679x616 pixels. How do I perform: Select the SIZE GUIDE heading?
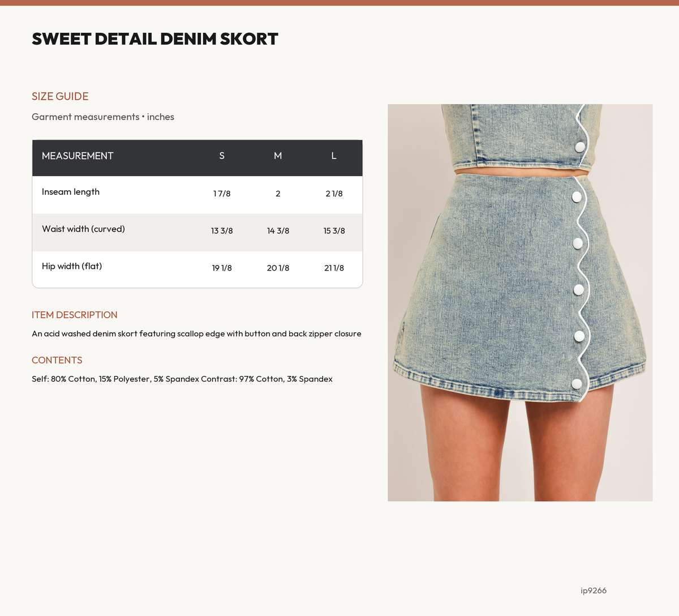pyautogui.click(x=60, y=96)
